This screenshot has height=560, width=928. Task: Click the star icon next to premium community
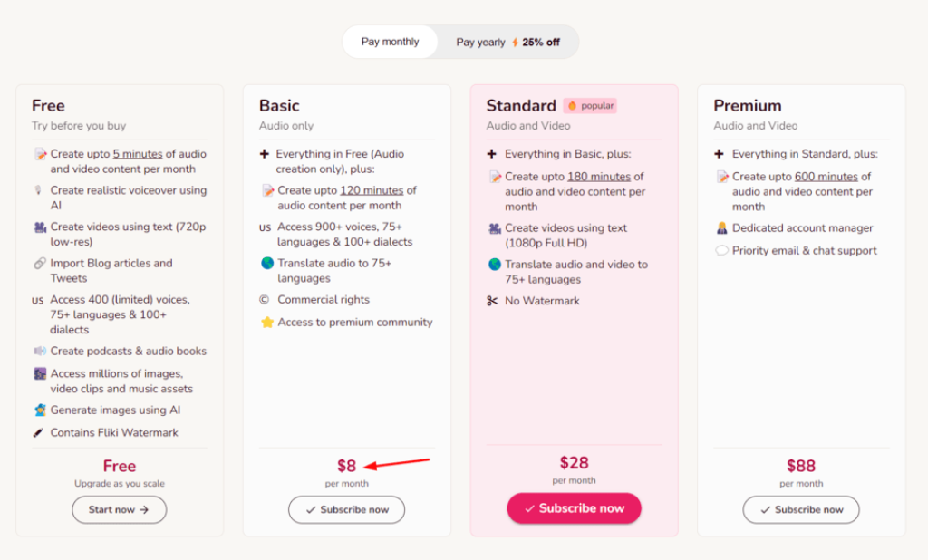coord(267,322)
